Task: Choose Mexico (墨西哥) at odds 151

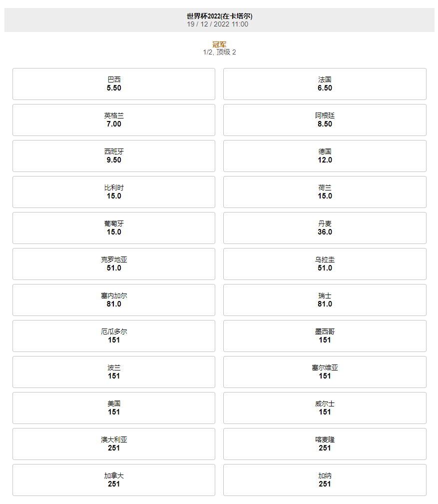Action: tap(325, 336)
